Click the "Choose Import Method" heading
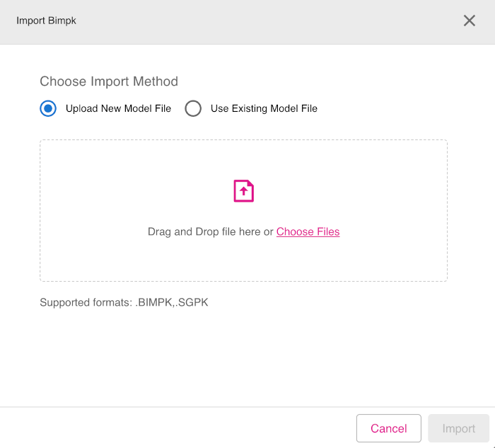Screen dimensions: 495x448 (109, 81)
